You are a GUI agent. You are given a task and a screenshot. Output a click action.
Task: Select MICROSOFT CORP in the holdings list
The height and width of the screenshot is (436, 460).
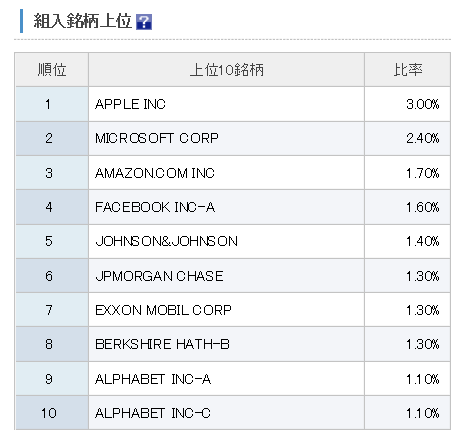[157, 138]
